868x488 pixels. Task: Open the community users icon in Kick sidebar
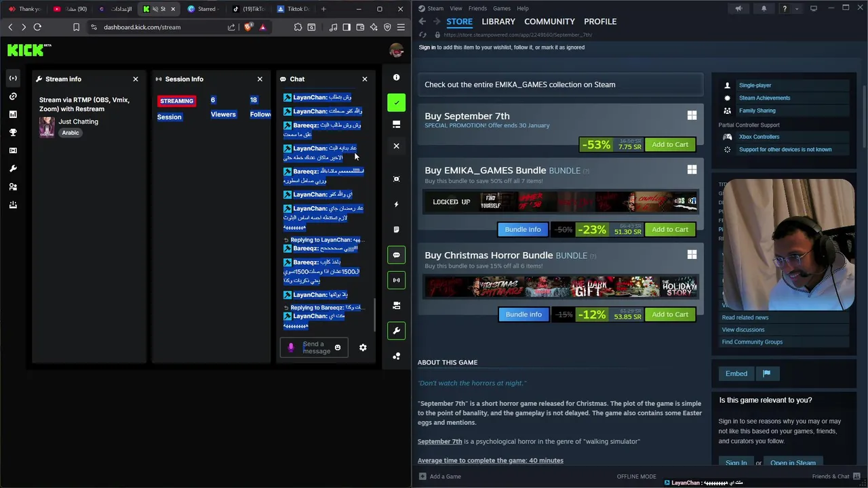13,187
